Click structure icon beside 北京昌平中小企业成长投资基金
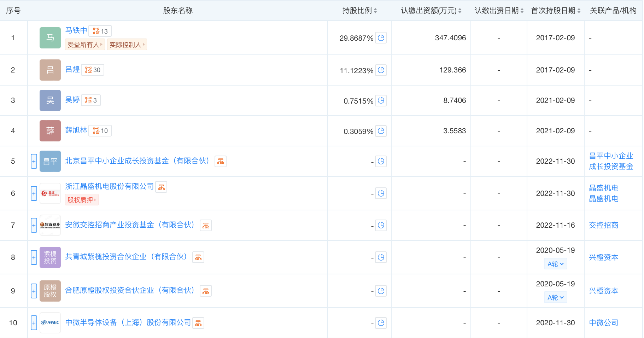The image size is (644, 338). coord(221,161)
